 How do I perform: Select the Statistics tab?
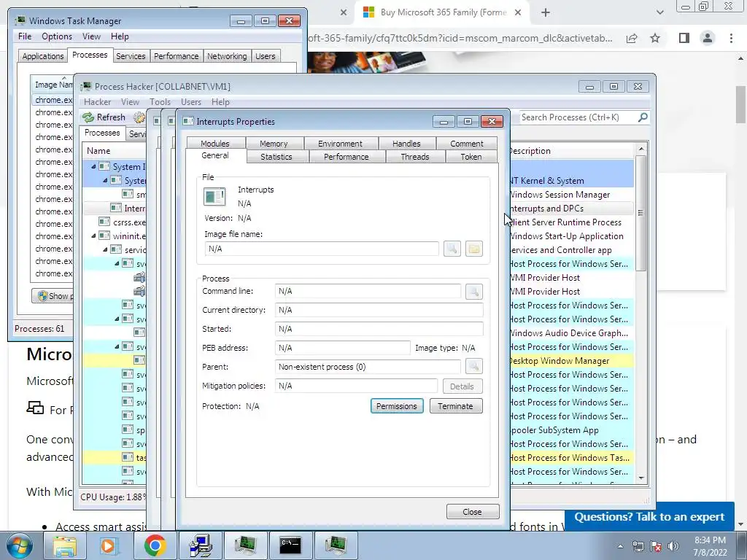pyautogui.click(x=276, y=157)
